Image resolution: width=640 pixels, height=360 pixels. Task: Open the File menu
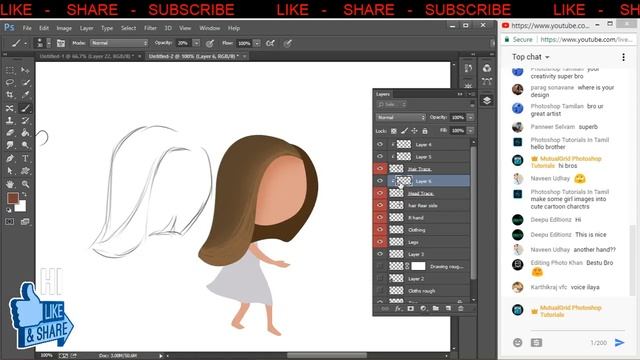point(27,28)
